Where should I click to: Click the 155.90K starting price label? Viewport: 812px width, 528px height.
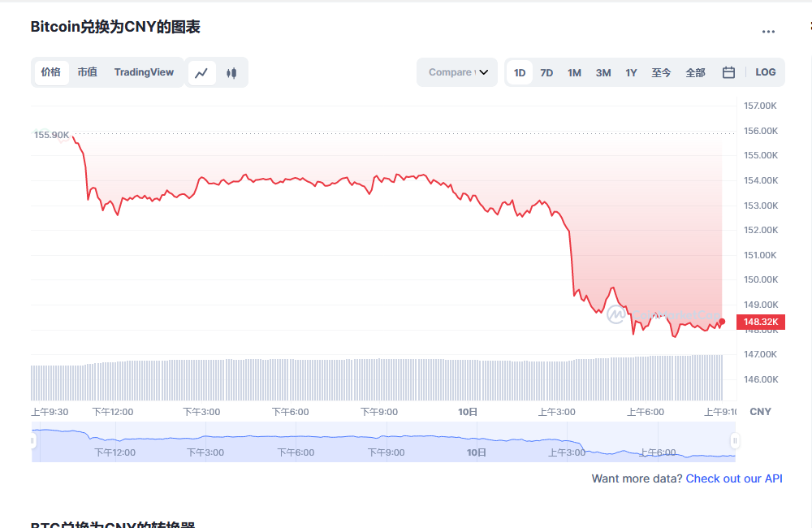(x=51, y=135)
